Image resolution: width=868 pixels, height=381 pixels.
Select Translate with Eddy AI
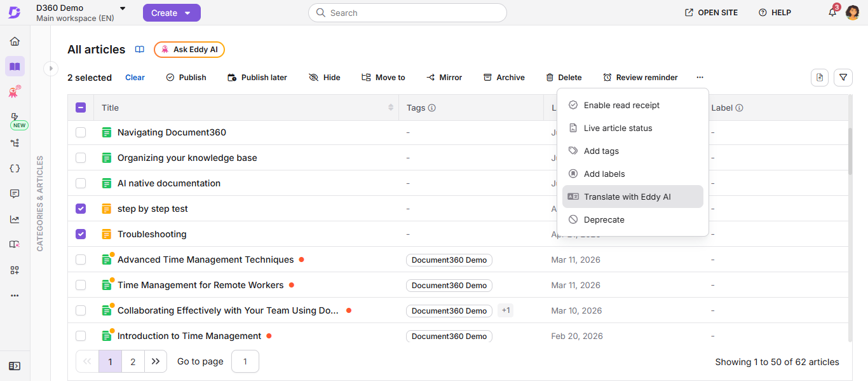[x=633, y=197]
